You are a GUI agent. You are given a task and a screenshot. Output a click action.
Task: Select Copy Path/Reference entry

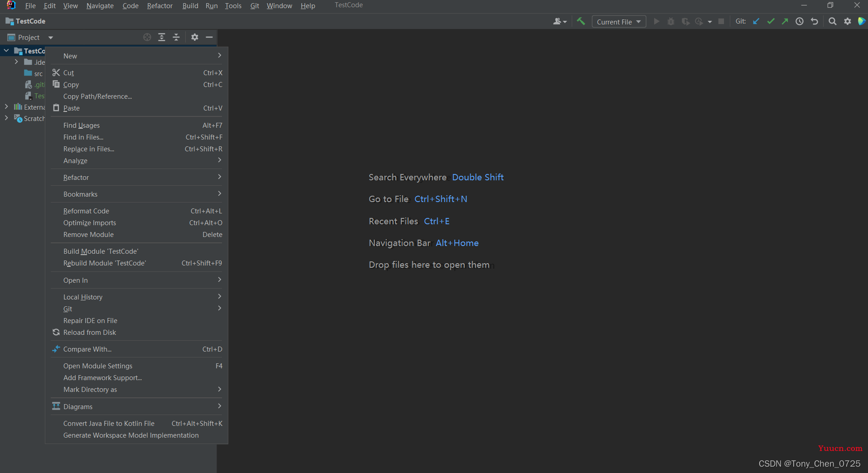coord(136,96)
